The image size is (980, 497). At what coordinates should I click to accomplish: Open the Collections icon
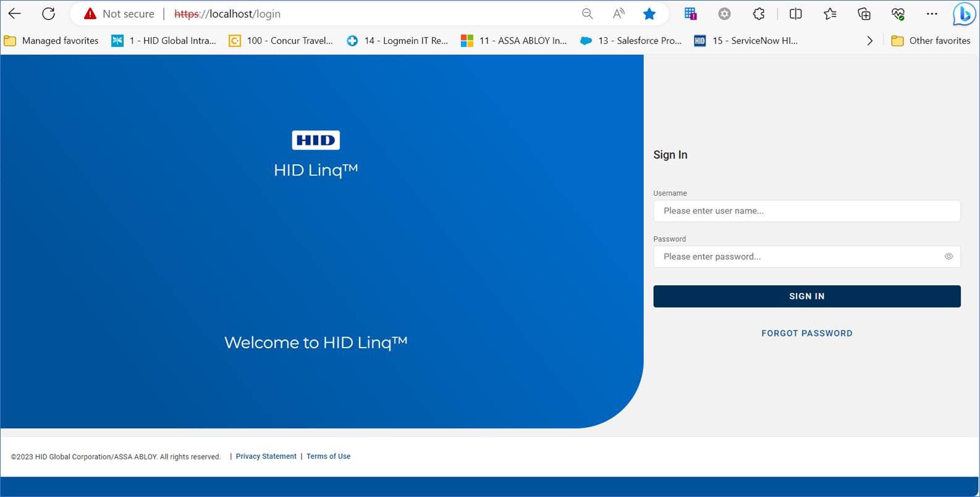pyautogui.click(x=864, y=14)
